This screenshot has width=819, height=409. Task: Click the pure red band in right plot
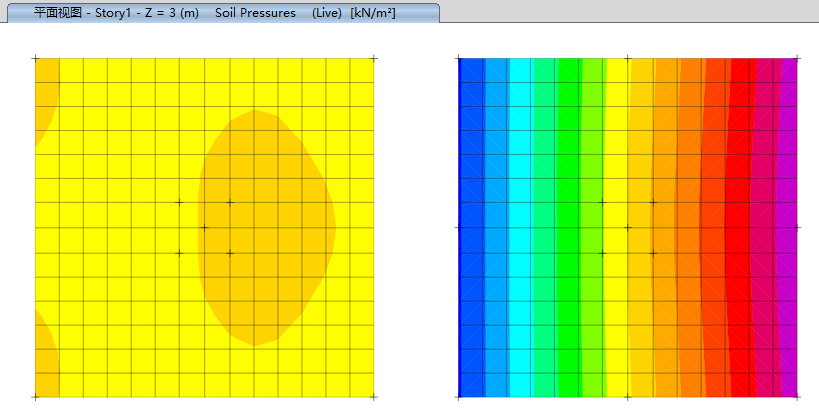coord(740,228)
